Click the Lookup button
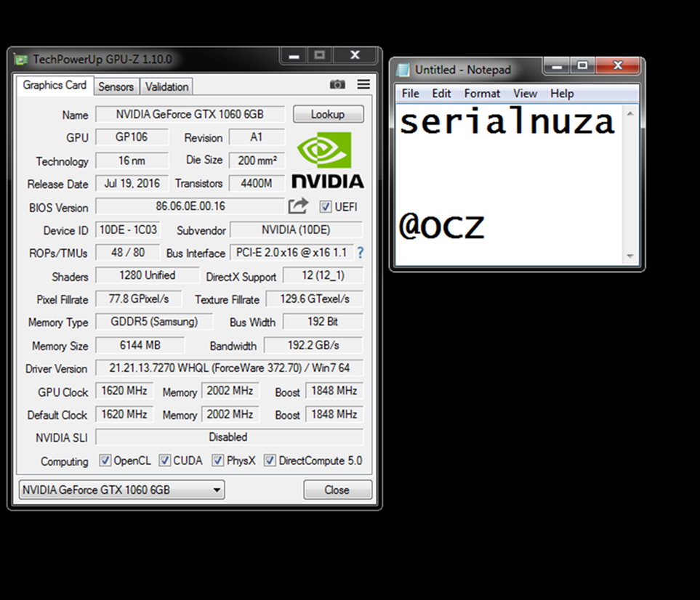700x600 pixels. (328, 114)
